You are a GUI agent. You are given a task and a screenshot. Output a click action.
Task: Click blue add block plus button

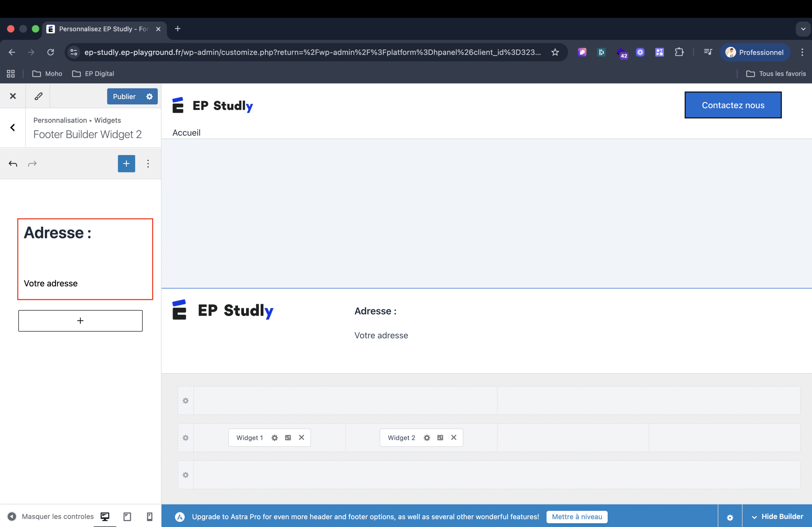(126, 164)
